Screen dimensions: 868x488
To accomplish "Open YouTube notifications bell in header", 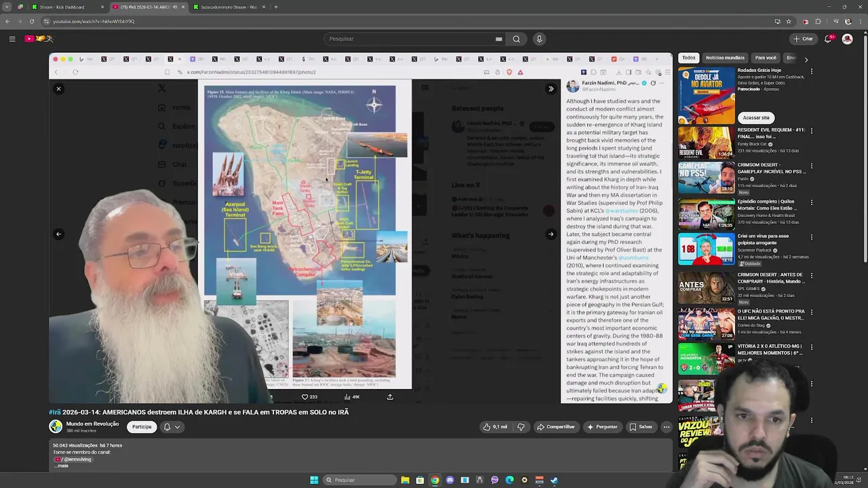I will click(828, 39).
